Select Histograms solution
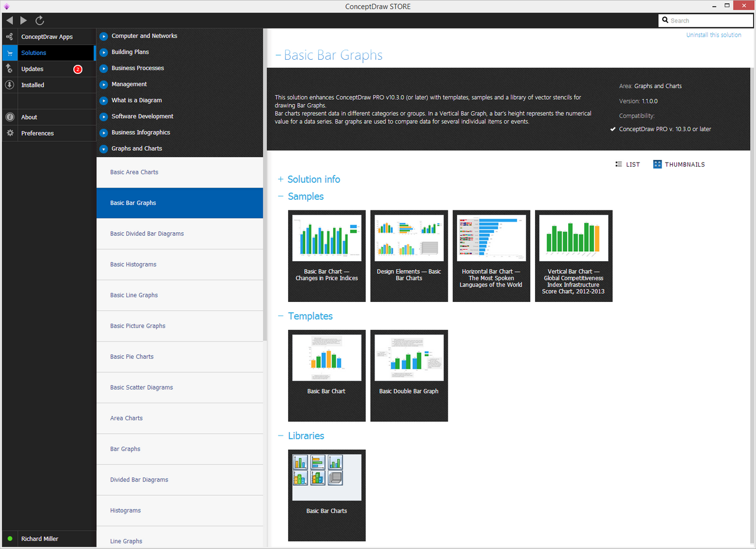The height and width of the screenshot is (549, 756). [x=180, y=511]
